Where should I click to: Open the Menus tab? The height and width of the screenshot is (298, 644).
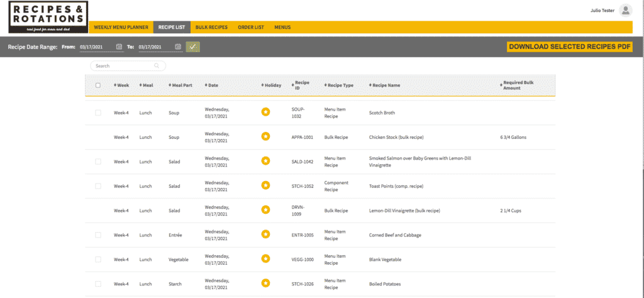coord(282,27)
